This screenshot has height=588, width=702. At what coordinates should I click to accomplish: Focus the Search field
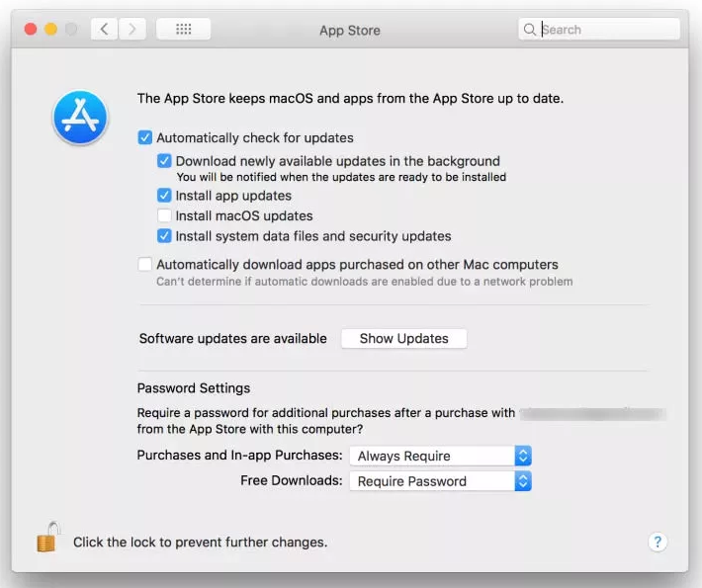tap(599, 30)
